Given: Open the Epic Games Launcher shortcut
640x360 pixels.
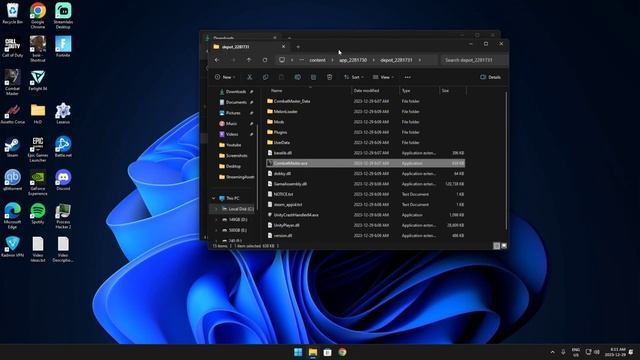Looking at the screenshot, I should [x=38, y=149].
